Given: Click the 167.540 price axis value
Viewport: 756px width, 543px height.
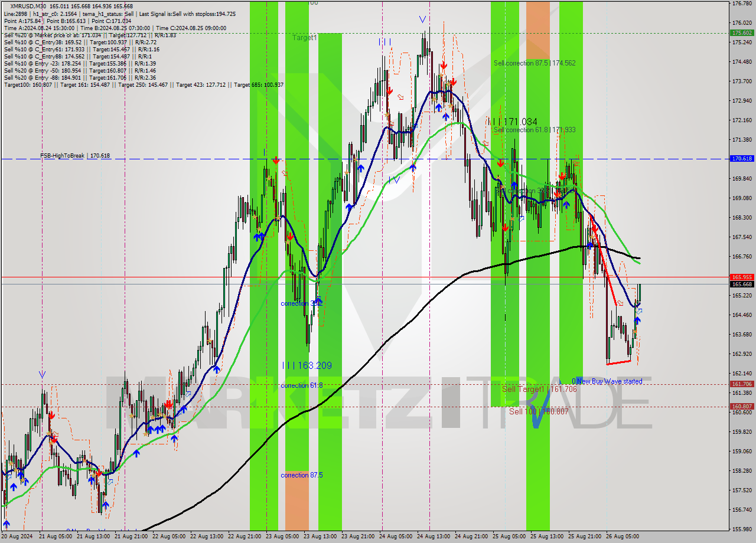Looking at the screenshot, I should (742, 237).
